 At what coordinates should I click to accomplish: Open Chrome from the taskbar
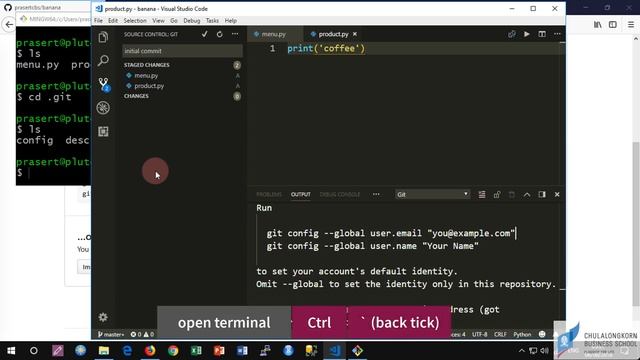[x=173, y=351]
